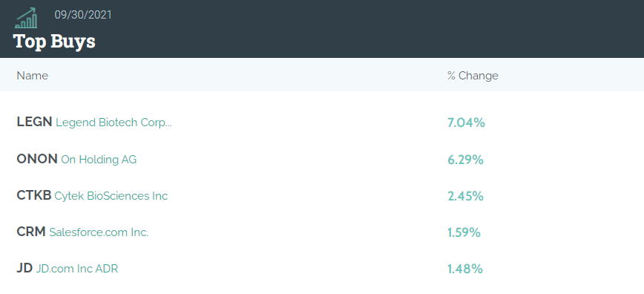Click the 09/30/2021 date label
This screenshot has height=294, width=644.
[x=83, y=15]
